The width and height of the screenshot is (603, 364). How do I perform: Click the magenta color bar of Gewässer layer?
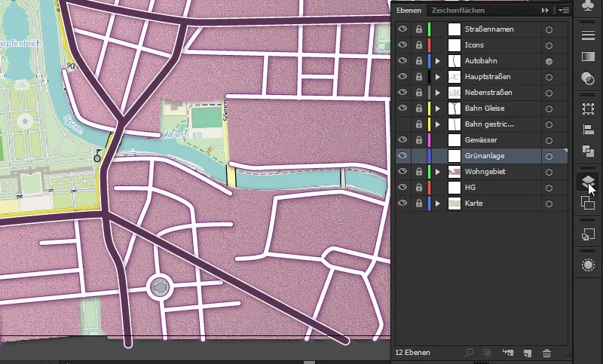pos(429,140)
